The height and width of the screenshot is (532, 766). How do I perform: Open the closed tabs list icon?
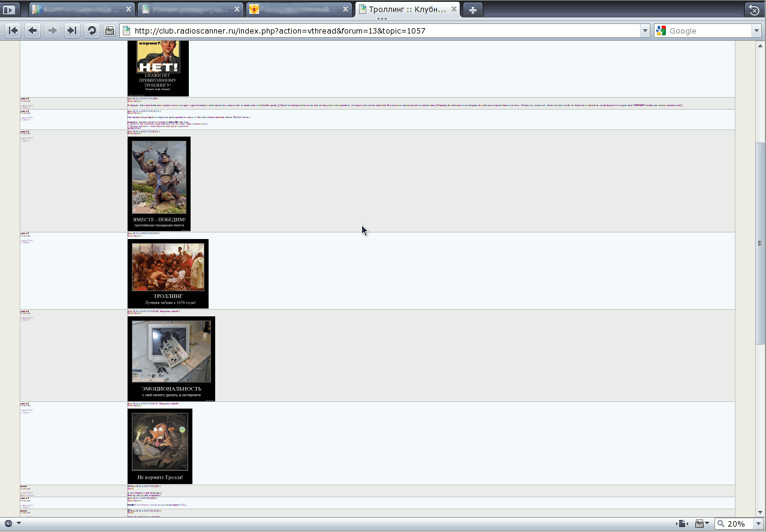755,10
